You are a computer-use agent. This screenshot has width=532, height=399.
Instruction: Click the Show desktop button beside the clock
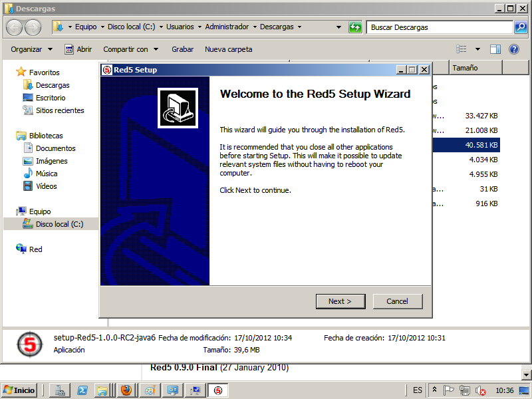tap(524, 390)
